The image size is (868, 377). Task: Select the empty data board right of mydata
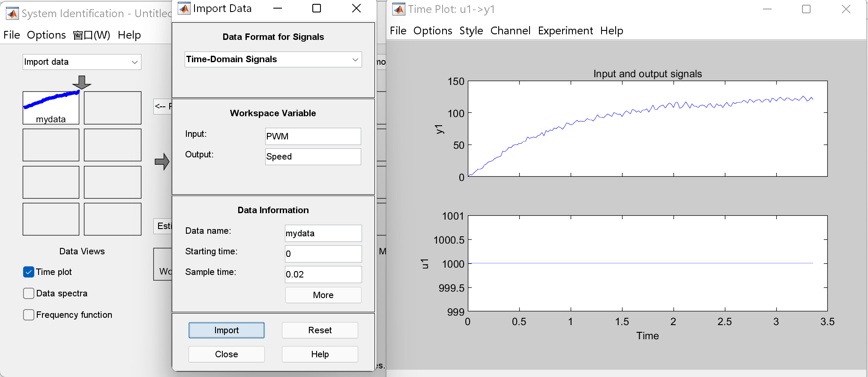pos(113,108)
